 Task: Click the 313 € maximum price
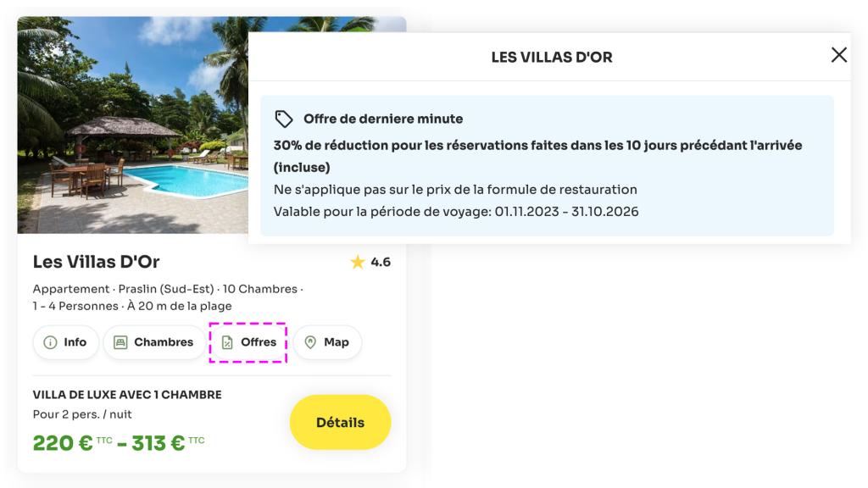(158, 443)
